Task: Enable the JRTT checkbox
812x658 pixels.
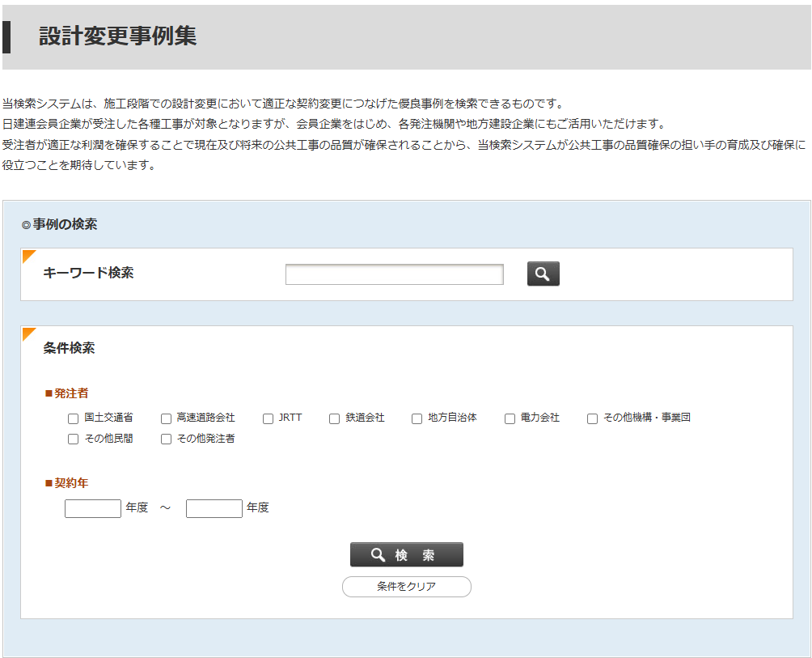Action: click(268, 418)
